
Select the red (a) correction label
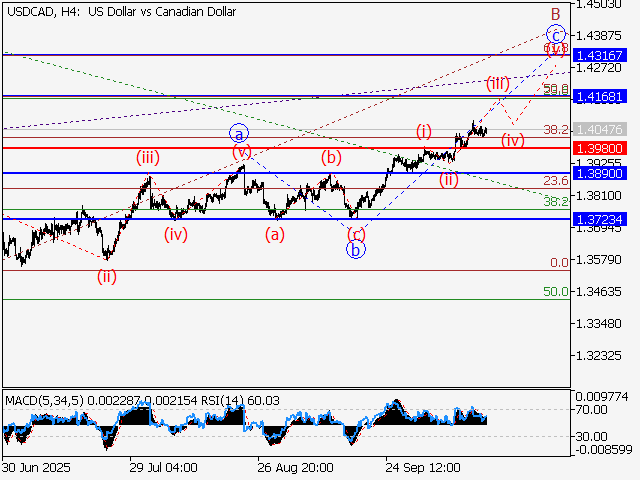(274, 234)
